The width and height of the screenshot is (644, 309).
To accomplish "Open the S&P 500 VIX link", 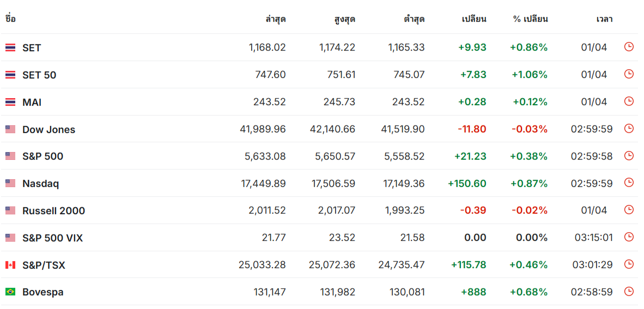I will tap(52, 238).
